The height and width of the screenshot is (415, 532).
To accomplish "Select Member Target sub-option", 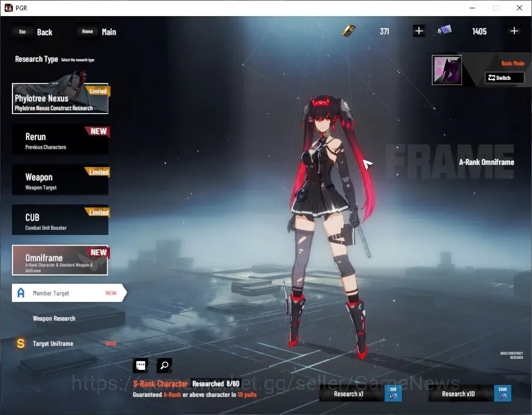I will tap(69, 293).
